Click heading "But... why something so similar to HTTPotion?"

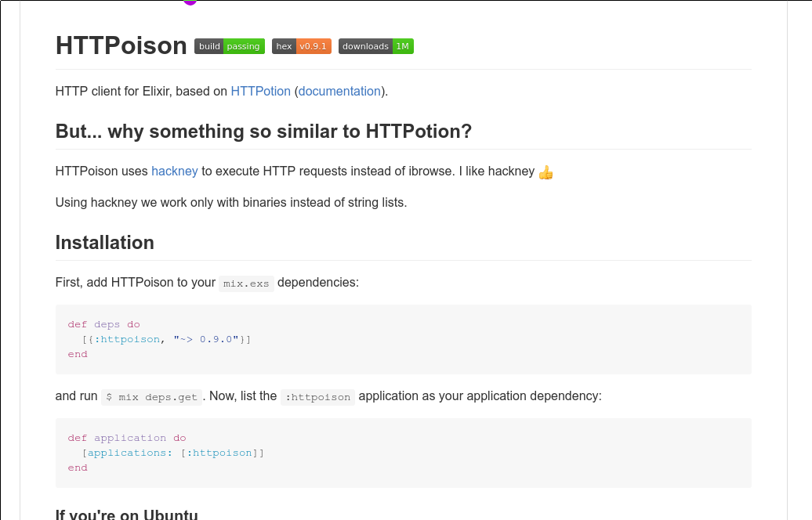click(x=263, y=132)
